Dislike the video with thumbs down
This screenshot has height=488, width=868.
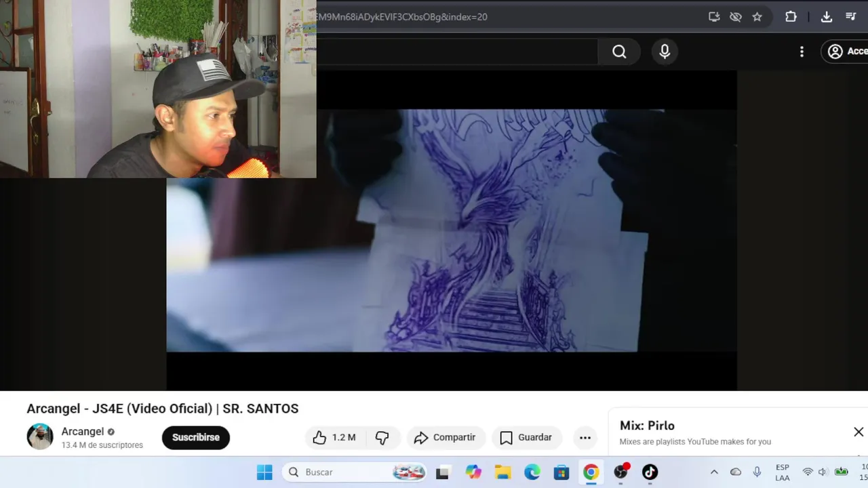(x=382, y=438)
